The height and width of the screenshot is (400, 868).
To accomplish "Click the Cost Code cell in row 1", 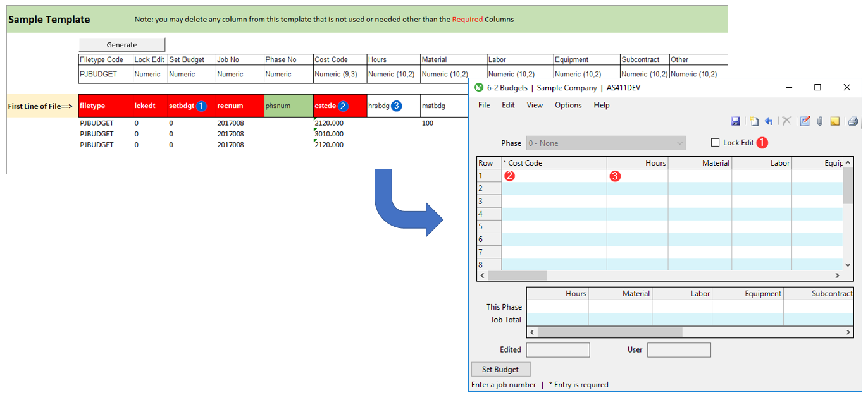I will coord(554,176).
